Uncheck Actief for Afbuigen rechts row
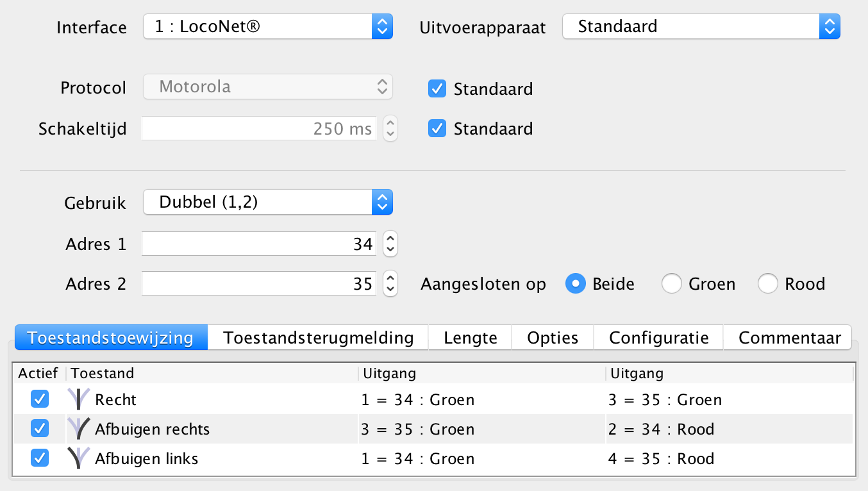868x491 pixels. [40, 429]
